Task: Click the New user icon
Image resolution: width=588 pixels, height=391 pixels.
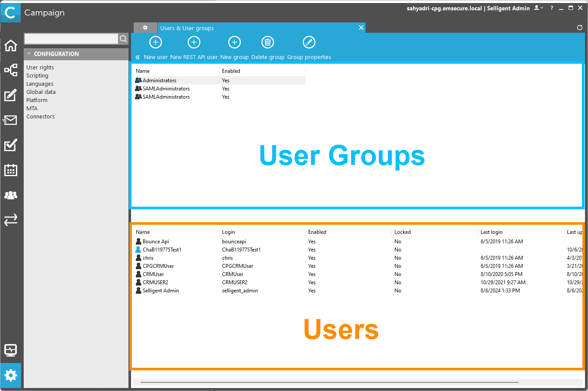Action: (x=156, y=42)
